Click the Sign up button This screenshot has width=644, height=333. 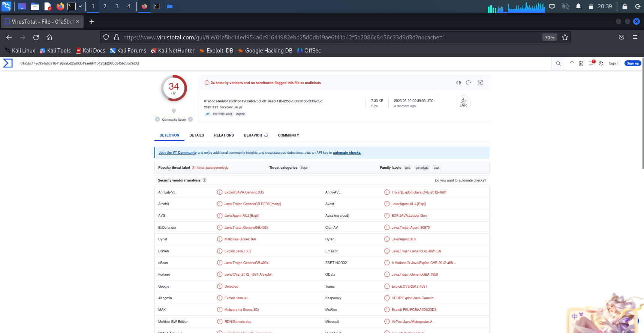[633, 63]
